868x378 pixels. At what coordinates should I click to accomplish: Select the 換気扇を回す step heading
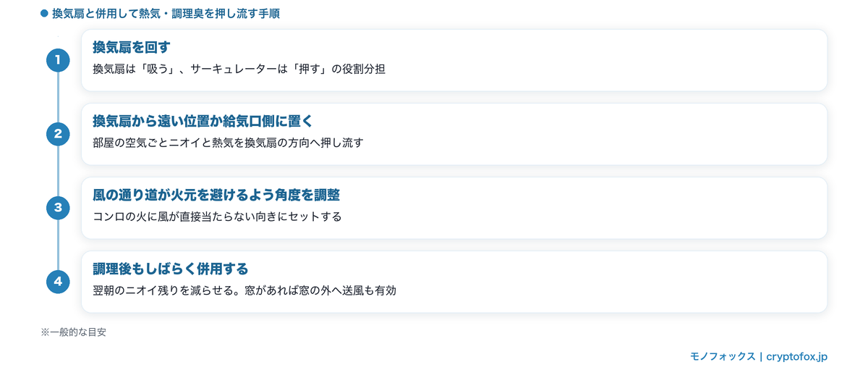[132, 48]
